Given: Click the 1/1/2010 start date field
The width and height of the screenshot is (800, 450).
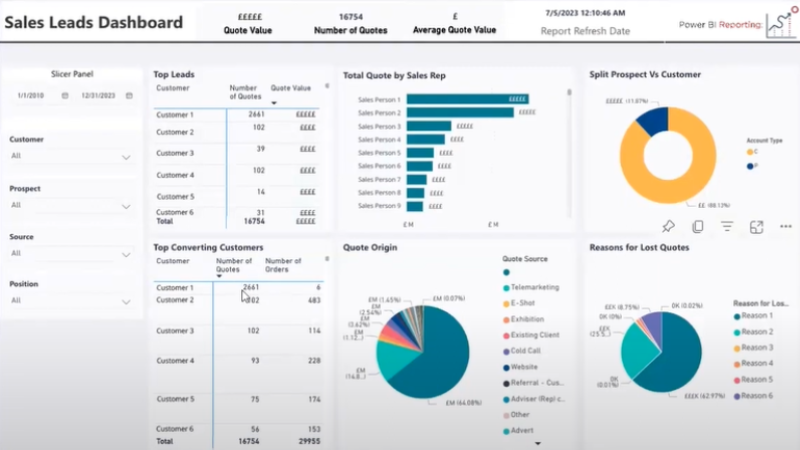Looking at the screenshot, I should [x=31, y=95].
